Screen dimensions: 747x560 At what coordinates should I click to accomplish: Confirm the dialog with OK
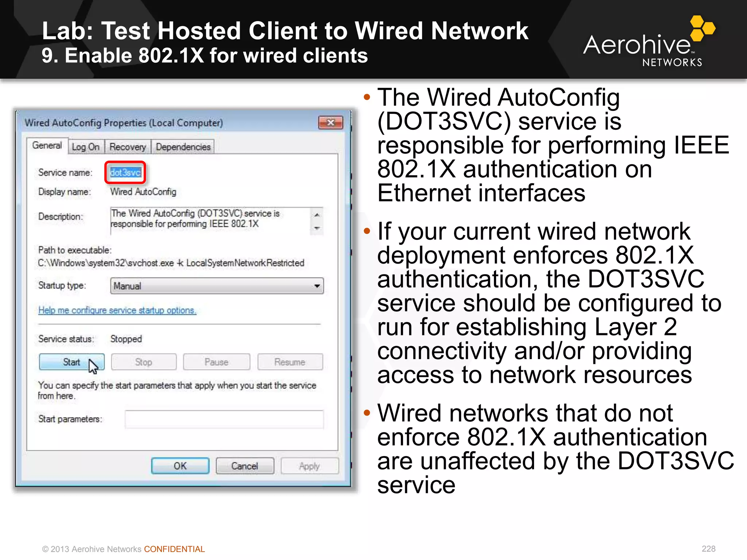pos(180,466)
